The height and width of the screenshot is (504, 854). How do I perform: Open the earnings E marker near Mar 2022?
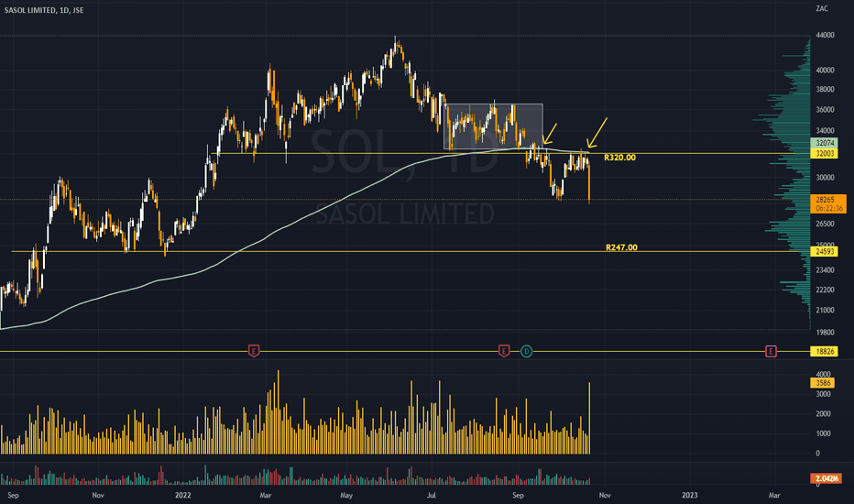[x=254, y=351]
